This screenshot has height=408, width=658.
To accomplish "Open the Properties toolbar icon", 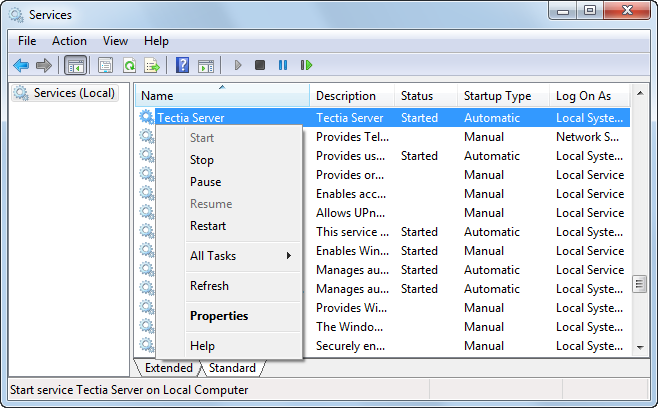I will click(105, 65).
